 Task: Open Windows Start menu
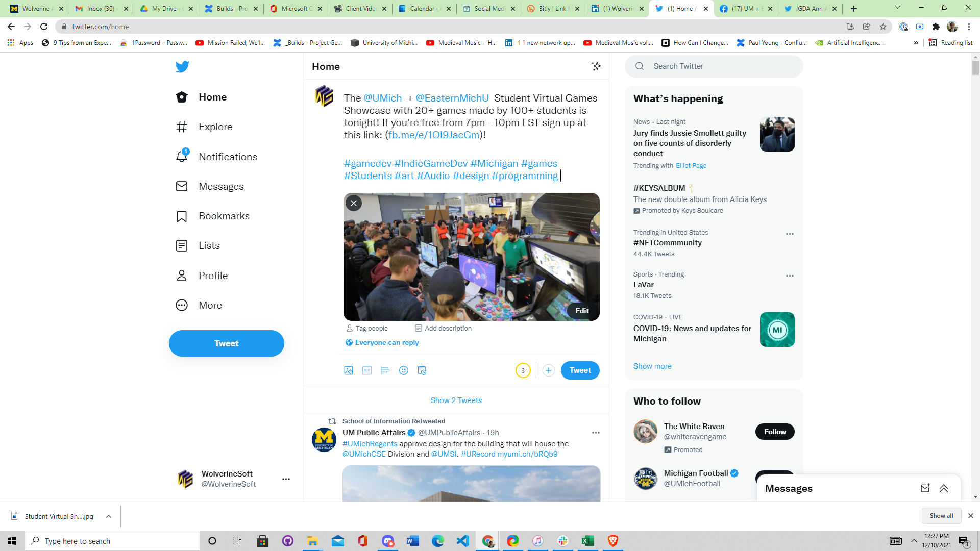click(12, 541)
